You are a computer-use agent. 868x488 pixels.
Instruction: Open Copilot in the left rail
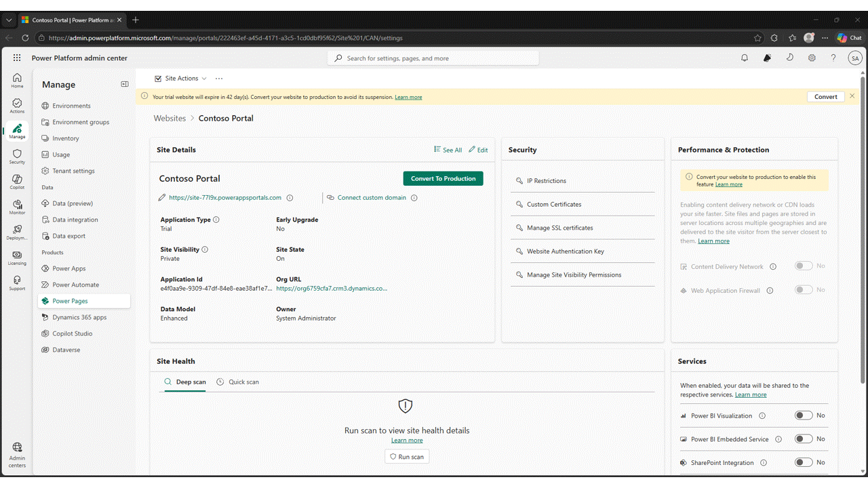pos(17,182)
